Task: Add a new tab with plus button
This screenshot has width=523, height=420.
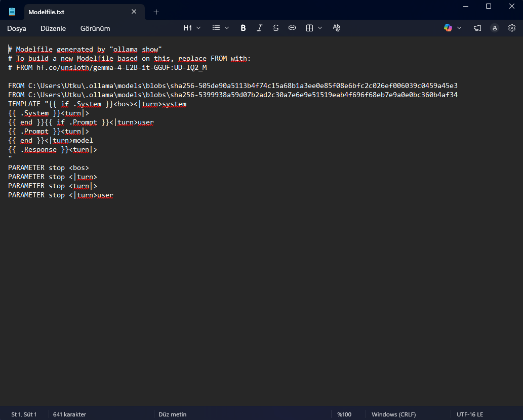Action: 156,12
